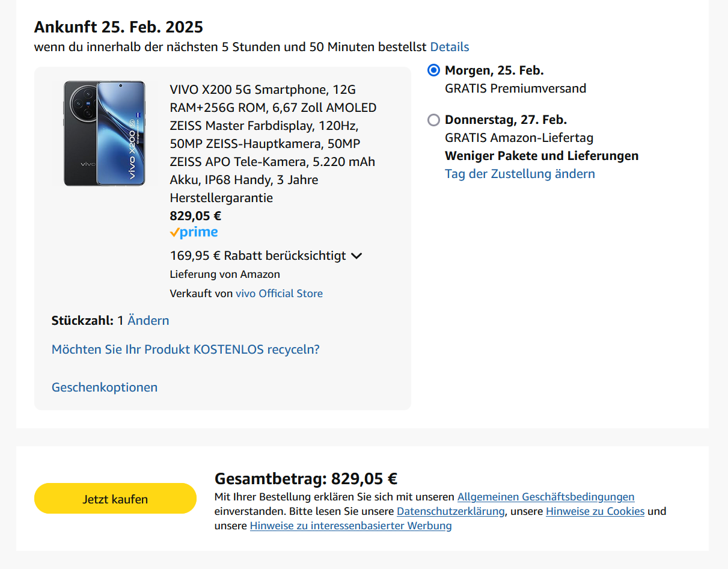Select the Donnerstag, 27. Feb. delivery radio button
Viewport: 728px width, 569px height.
point(433,120)
